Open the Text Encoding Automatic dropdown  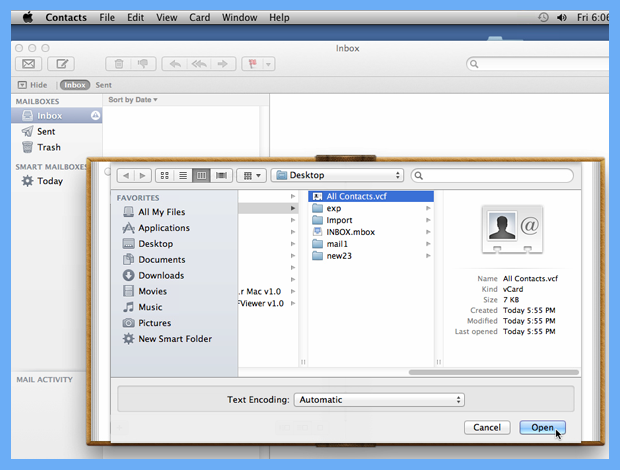[379, 400]
